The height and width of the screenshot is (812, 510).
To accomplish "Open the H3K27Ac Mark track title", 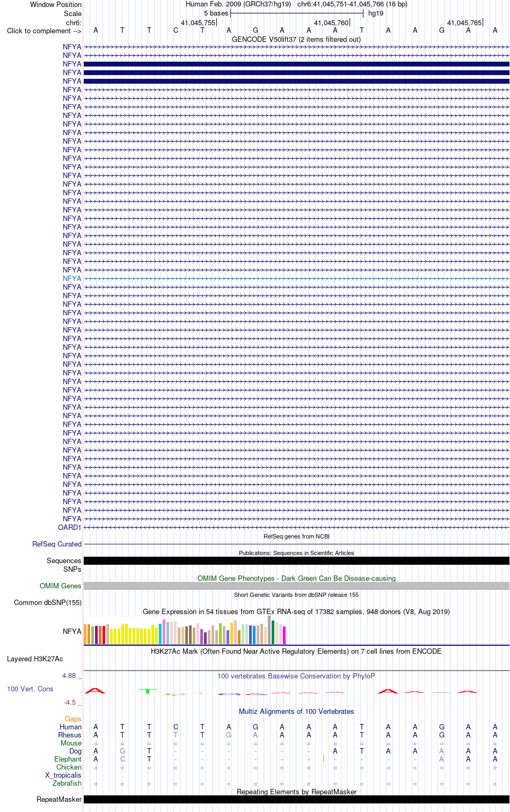I will pyautogui.click(x=296, y=651).
